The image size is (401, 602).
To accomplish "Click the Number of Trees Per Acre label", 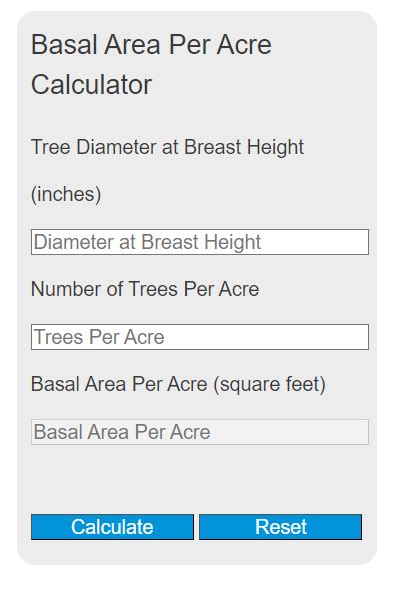I will coord(145,289).
